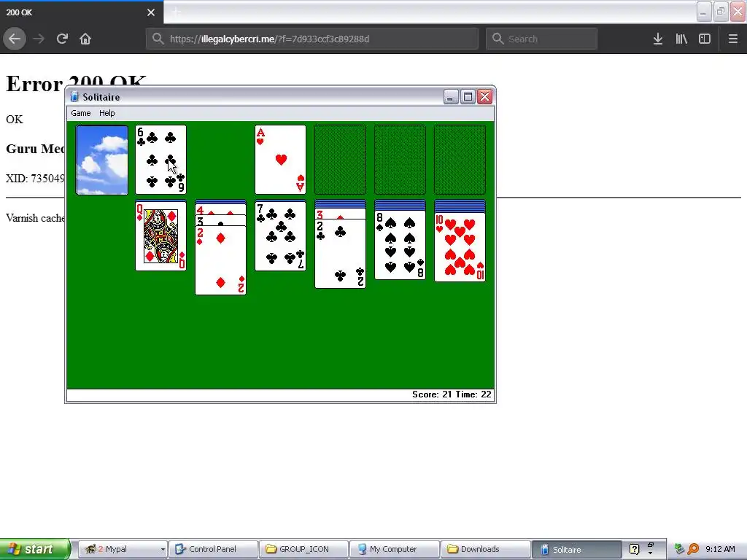Open a new browser tab
The height and width of the screenshot is (560, 747).
click(x=177, y=12)
